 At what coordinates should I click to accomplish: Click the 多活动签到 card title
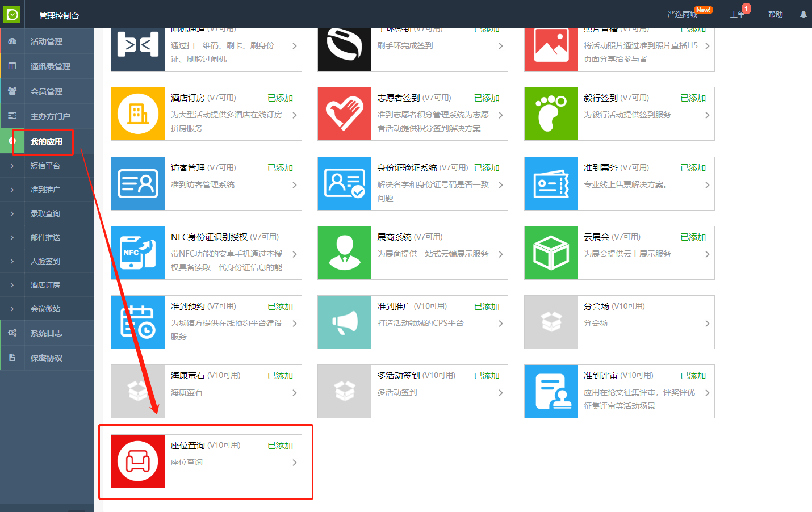pos(399,376)
